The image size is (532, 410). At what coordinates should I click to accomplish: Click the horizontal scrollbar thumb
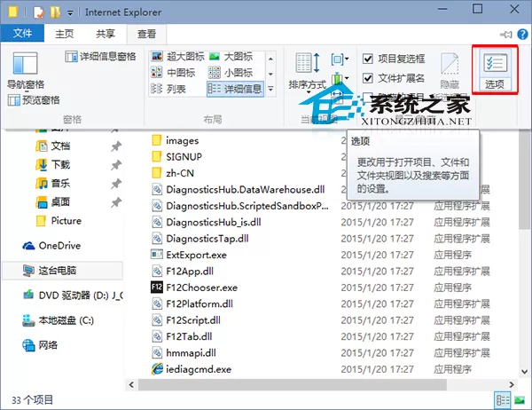(292, 384)
